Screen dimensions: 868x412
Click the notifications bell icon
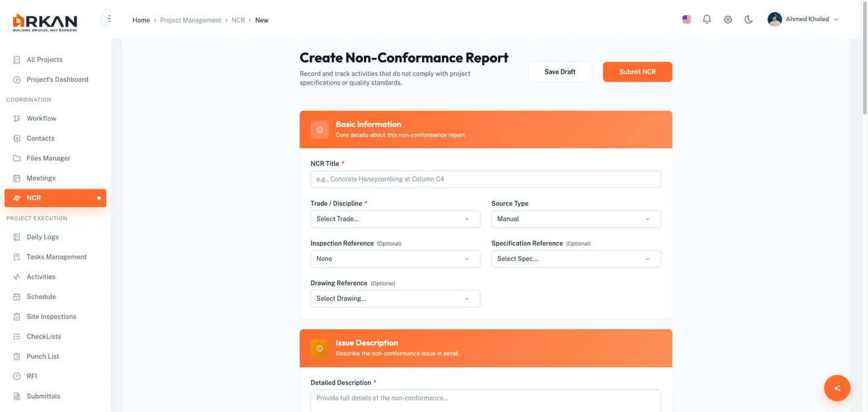pos(707,19)
